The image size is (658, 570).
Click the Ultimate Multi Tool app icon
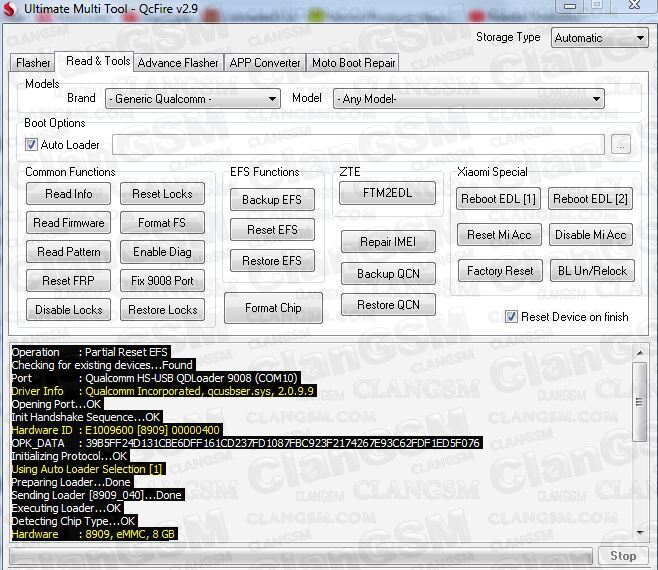[x=10, y=9]
